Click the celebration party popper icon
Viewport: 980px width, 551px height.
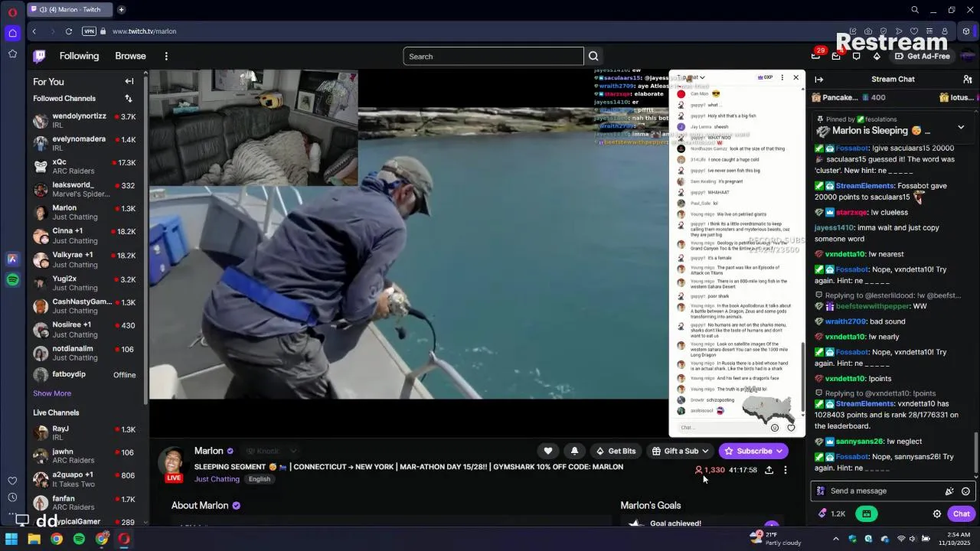pos(949,491)
